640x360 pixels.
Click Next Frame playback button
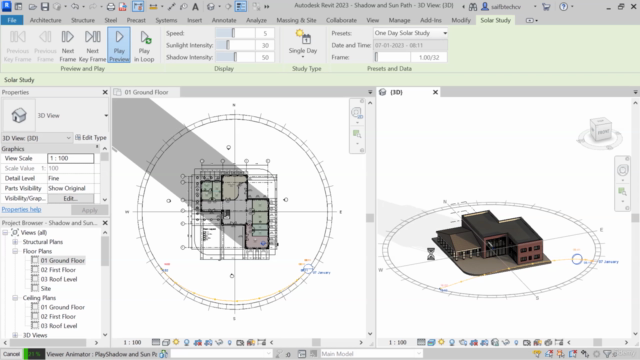click(68, 45)
